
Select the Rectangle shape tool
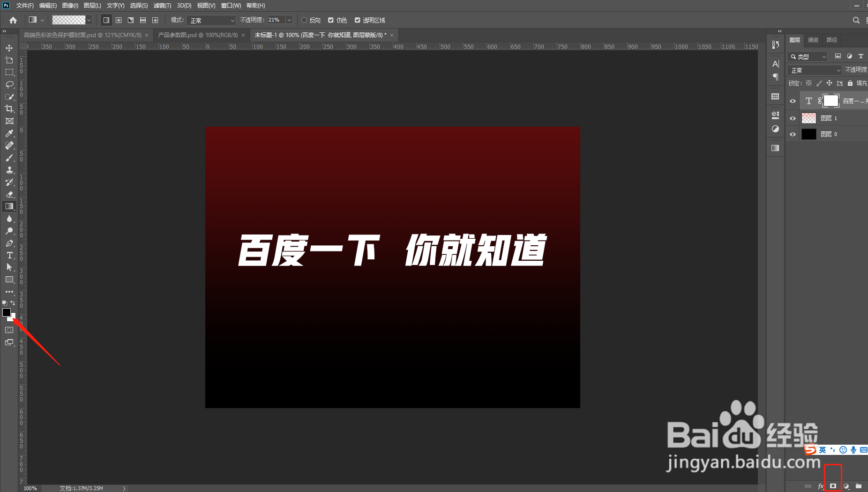9,280
